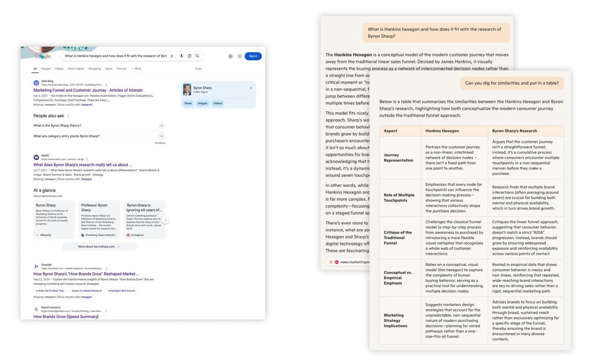Open the Byron Sharp Wikipedia glance card
This screenshot has height=364, width=591.
click(54, 220)
